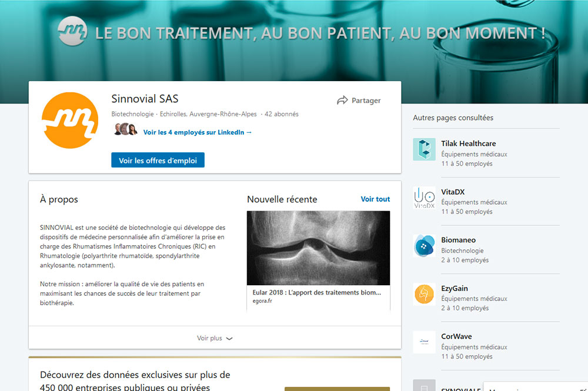Click 'Biotechnologie' under Sinnovial SAS title

coord(132,114)
